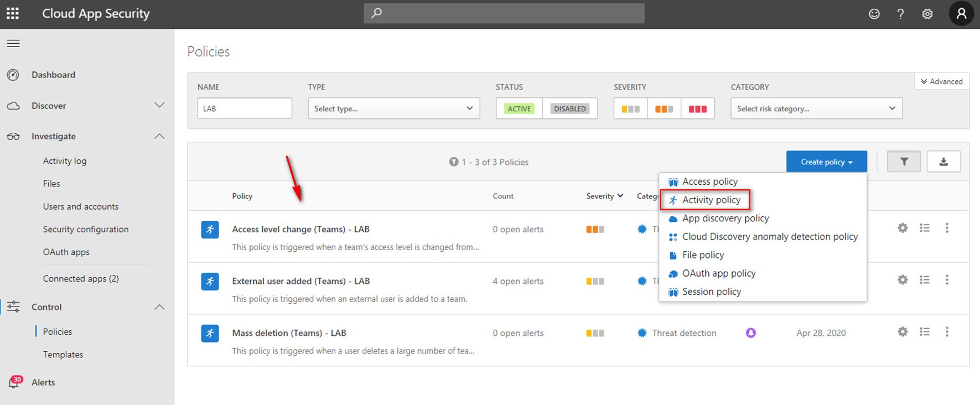The image size is (980, 405).
Task: Open gear settings for External user added policy
Action: click(903, 280)
